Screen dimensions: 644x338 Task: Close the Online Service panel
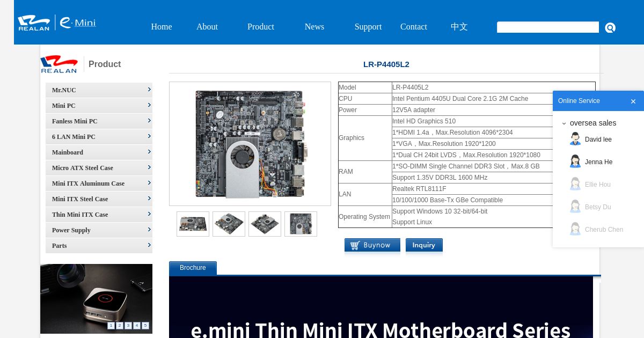pos(633,101)
